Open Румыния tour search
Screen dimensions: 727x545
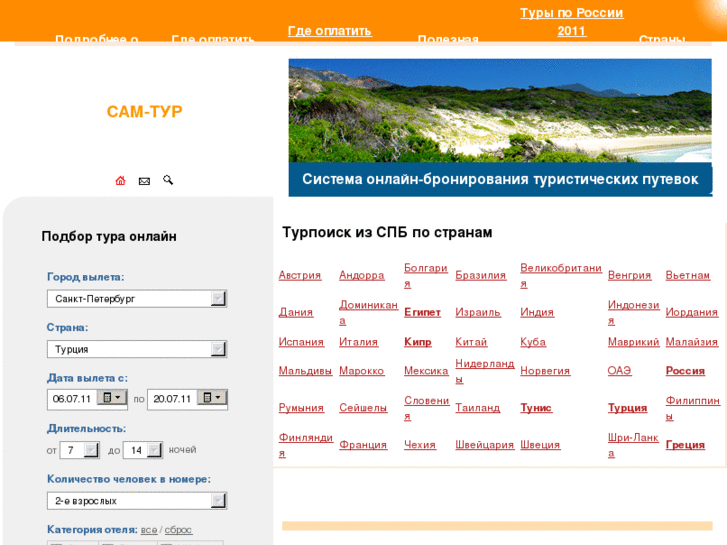pyautogui.click(x=301, y=408)
